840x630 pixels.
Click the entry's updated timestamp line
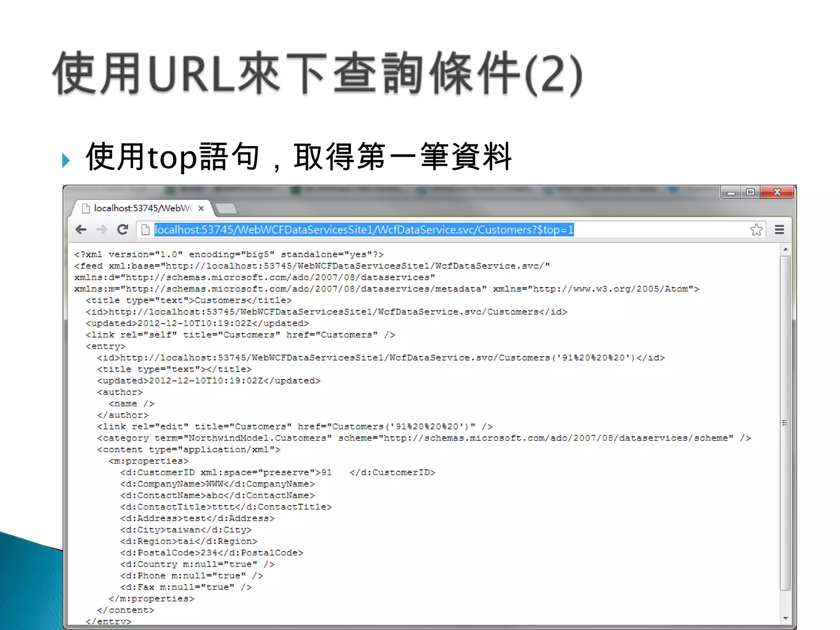point(209,381)
